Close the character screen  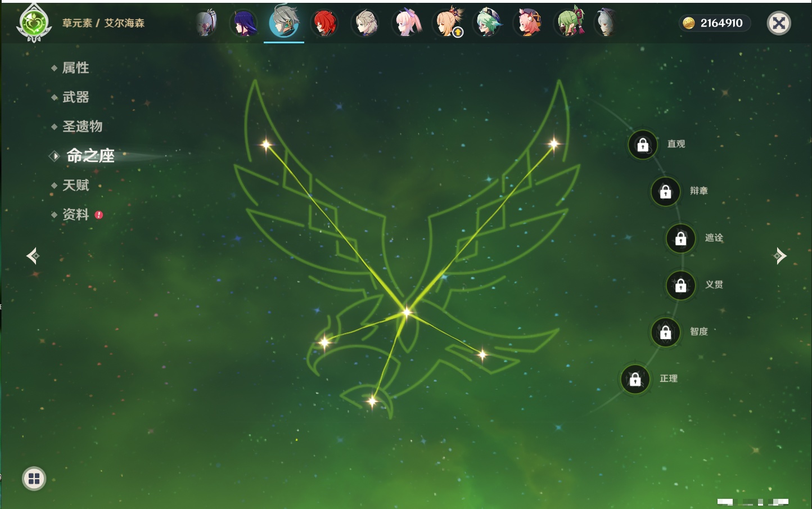point(779,23)
